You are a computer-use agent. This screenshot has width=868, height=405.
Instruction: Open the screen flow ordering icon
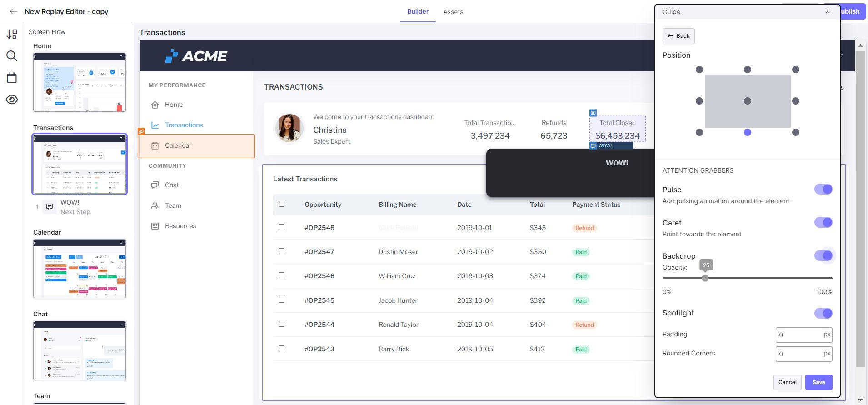(12, 35)
